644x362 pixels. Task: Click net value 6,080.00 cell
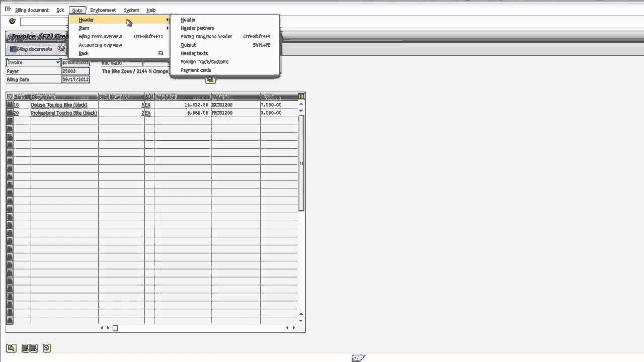(x=183, y=113)
